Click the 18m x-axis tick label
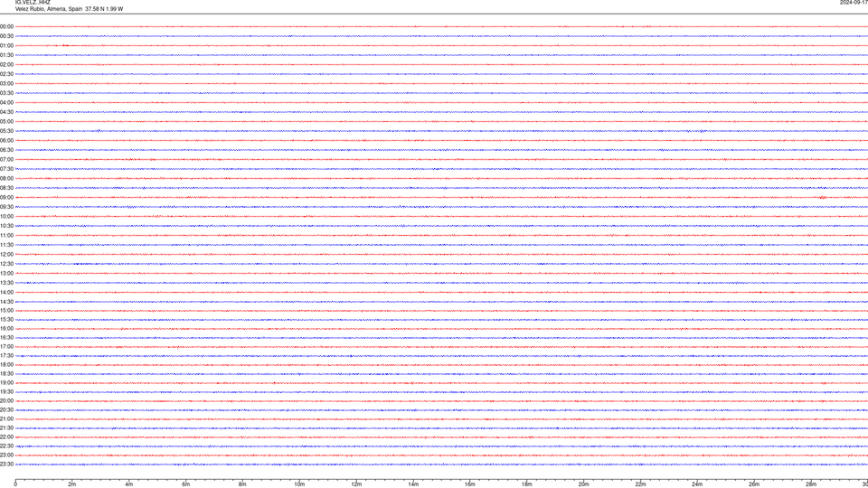Viewport: 868px width, 488px height. (x=526, y=484)
